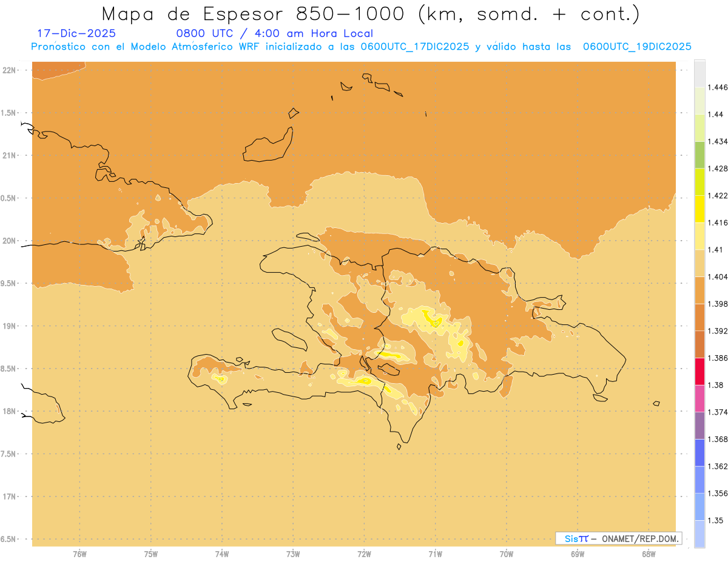Click the legend value 1.446

click(x=717, y=87)
